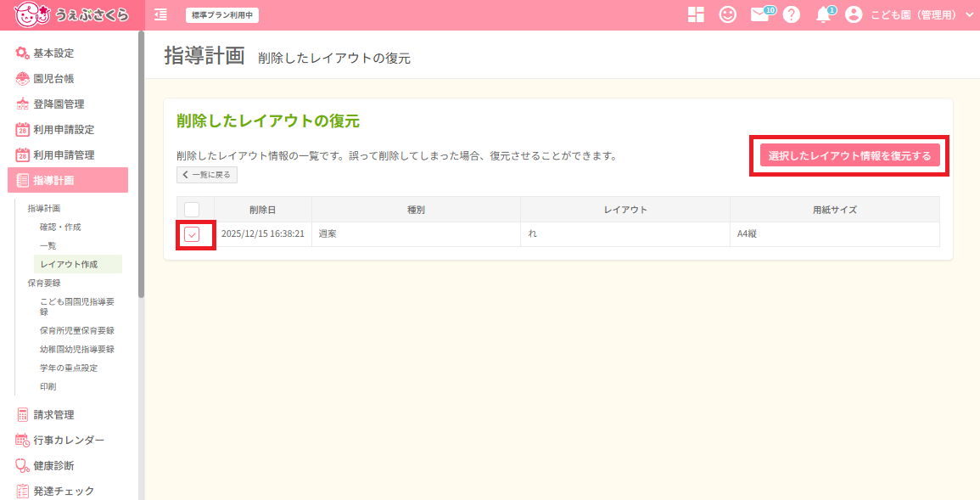
Task: Open 発達チェック in the sidebar
Action: (64, 492)
